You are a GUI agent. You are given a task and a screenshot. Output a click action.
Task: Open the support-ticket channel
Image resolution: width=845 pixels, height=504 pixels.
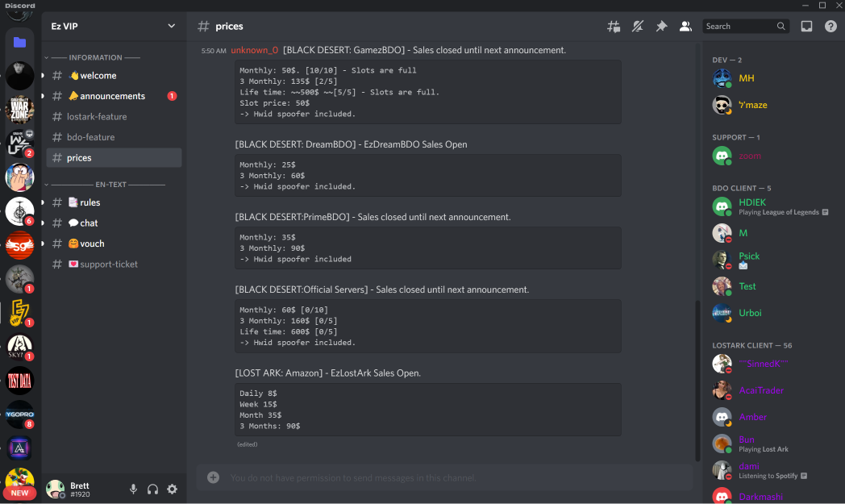click(114, 264)
